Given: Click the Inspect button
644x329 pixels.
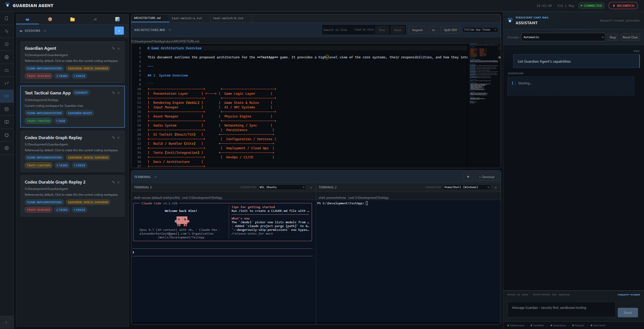Looking at the screenshot, I should pyautogui.click(x=417, y=30).
